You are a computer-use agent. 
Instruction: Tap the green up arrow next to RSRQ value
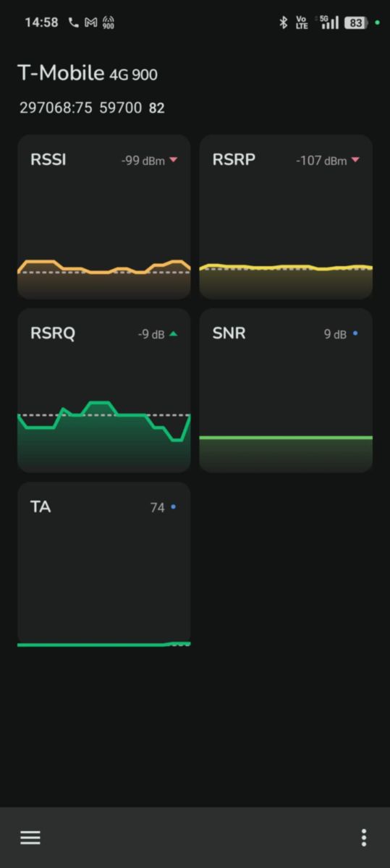point(173,334)
